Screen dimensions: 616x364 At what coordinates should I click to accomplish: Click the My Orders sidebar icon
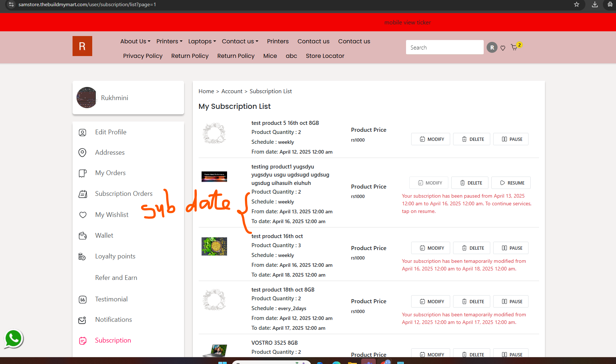(83, 173)
